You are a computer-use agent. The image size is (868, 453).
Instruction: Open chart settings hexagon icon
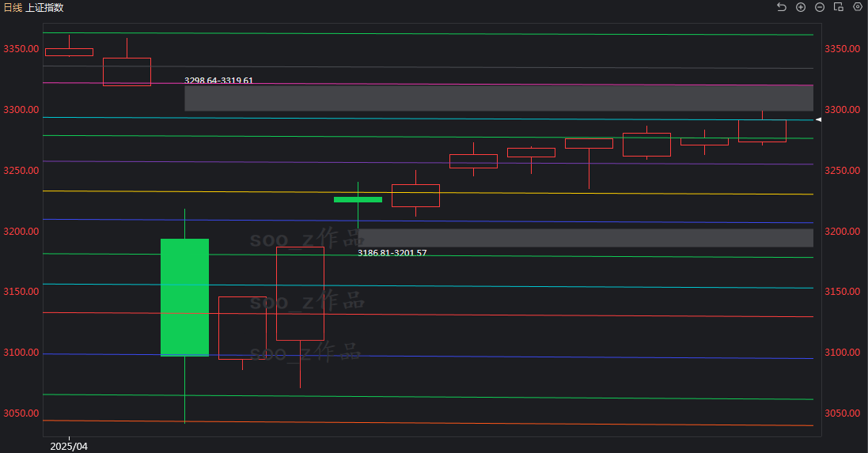858,6
